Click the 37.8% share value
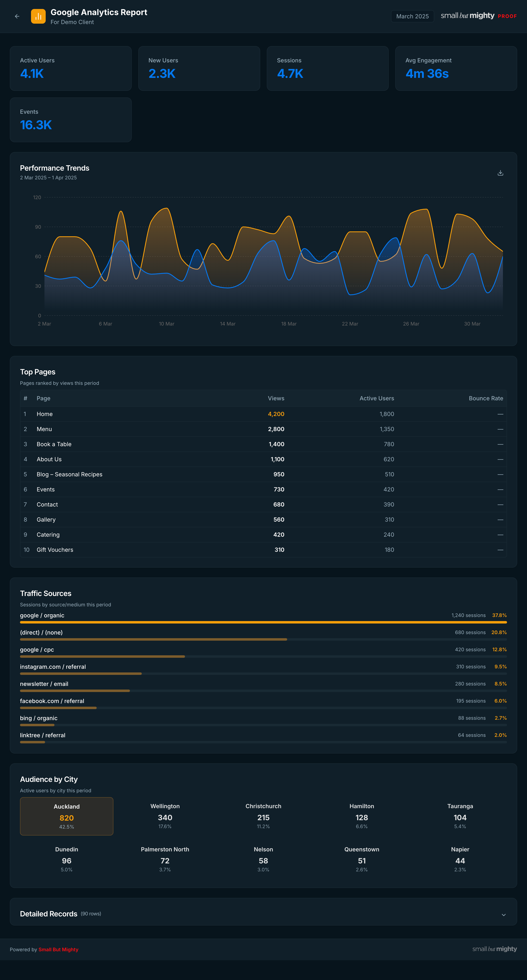This screenshot has width=527, height=980. [x=499, y=615]
